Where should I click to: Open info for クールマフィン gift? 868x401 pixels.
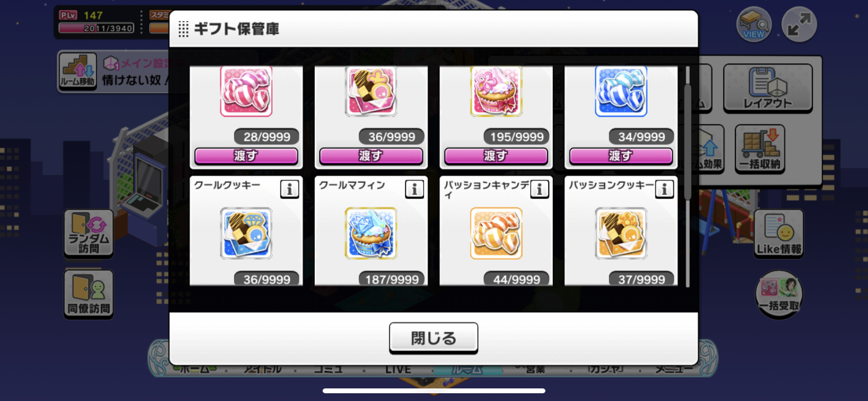tap(415, 189)
